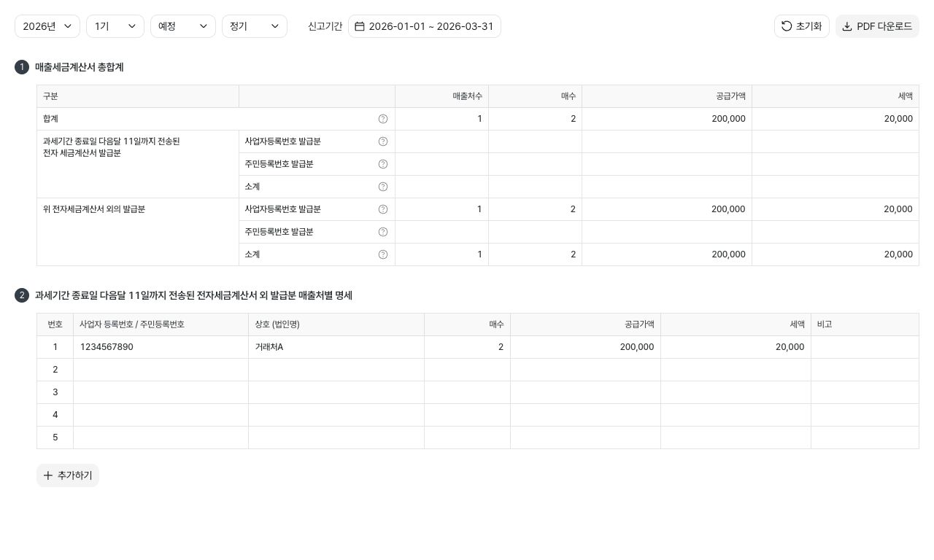Image resolution: width=934 pixels, height=560 pixels.
Task: Click the 매수 cell in 합계 row
Action: tap(536, 119)
